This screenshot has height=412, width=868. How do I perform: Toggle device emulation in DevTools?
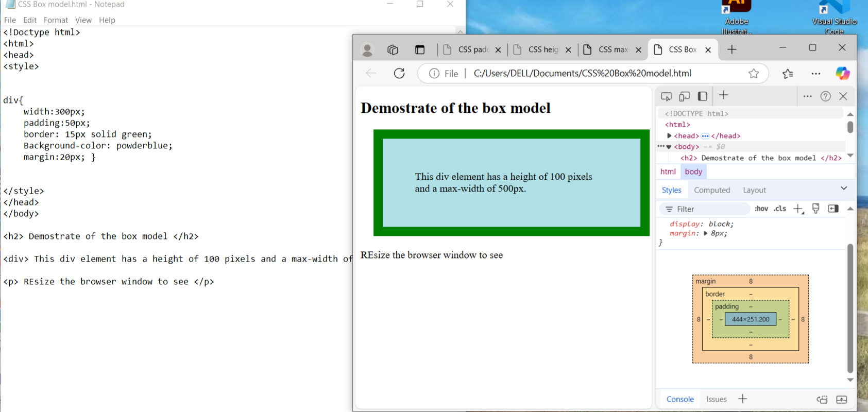pos(684,96)
